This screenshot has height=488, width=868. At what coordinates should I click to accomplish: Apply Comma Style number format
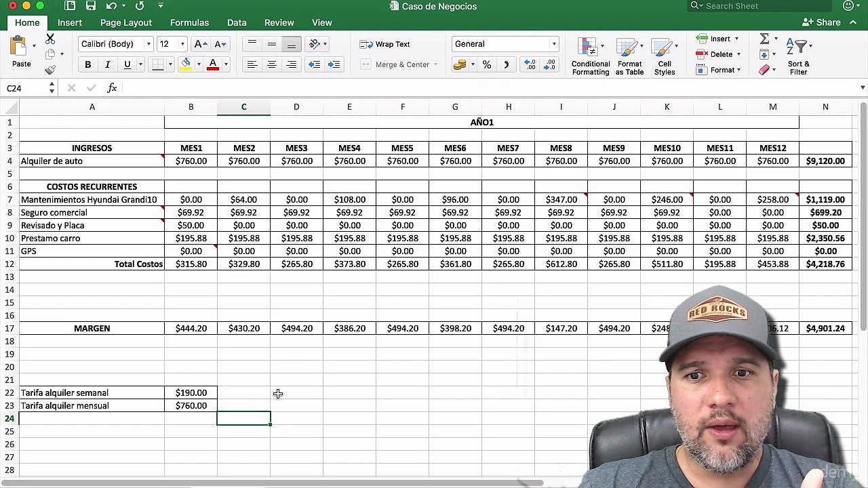(506, 64)
